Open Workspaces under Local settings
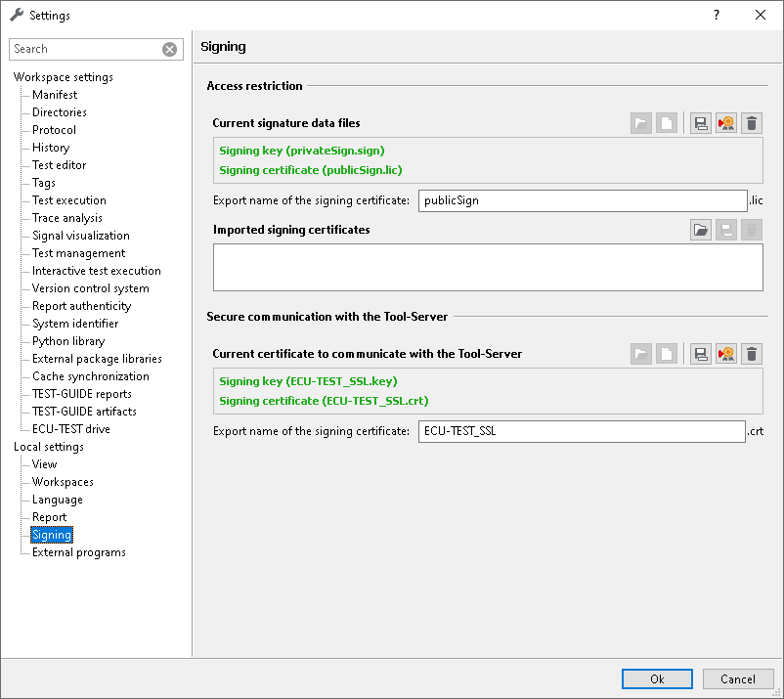 (x=63, y=482)
